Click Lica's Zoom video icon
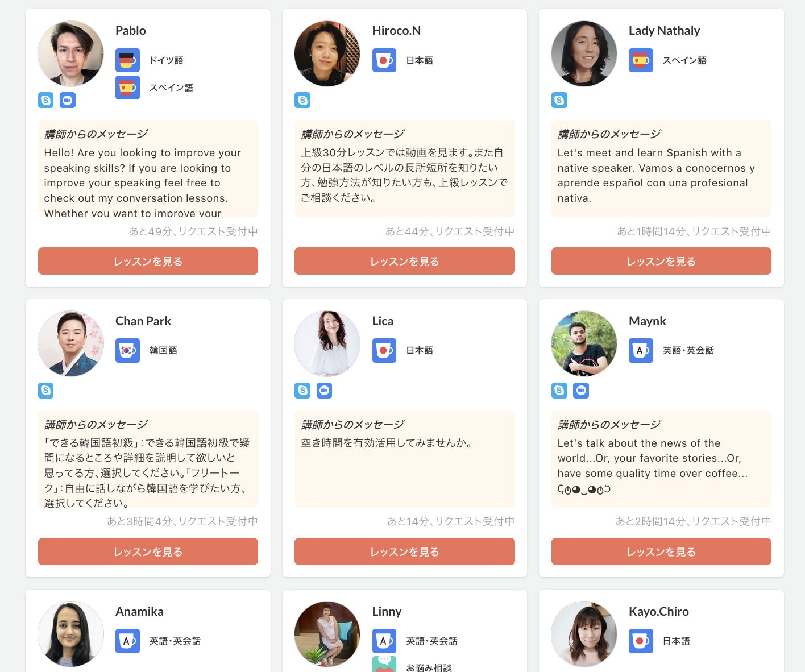 (x=324, y=391)
